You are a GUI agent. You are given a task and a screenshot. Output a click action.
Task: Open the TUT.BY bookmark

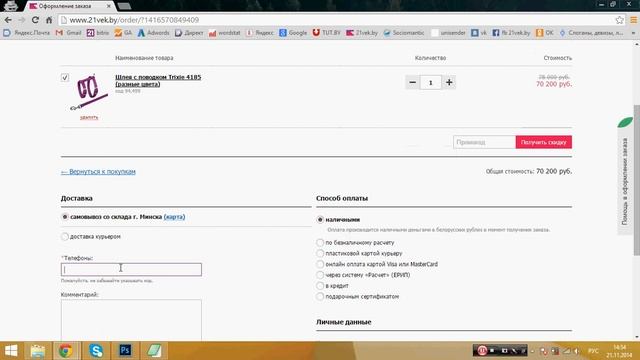[327, 33]
